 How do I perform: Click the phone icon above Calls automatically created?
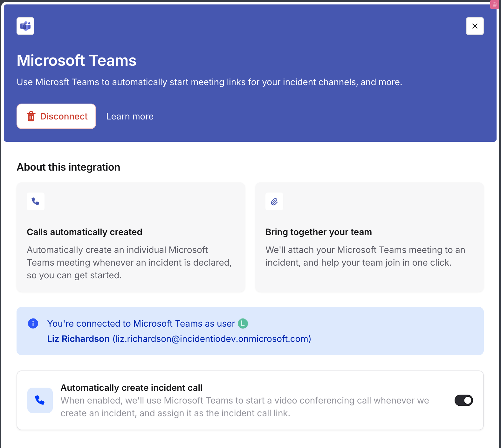36,201
